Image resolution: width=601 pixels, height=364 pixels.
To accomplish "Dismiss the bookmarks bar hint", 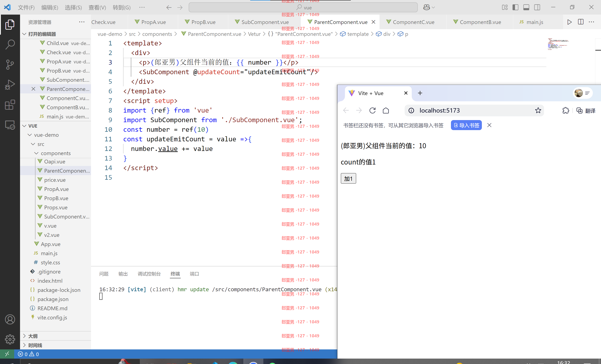I will [489, 125].
